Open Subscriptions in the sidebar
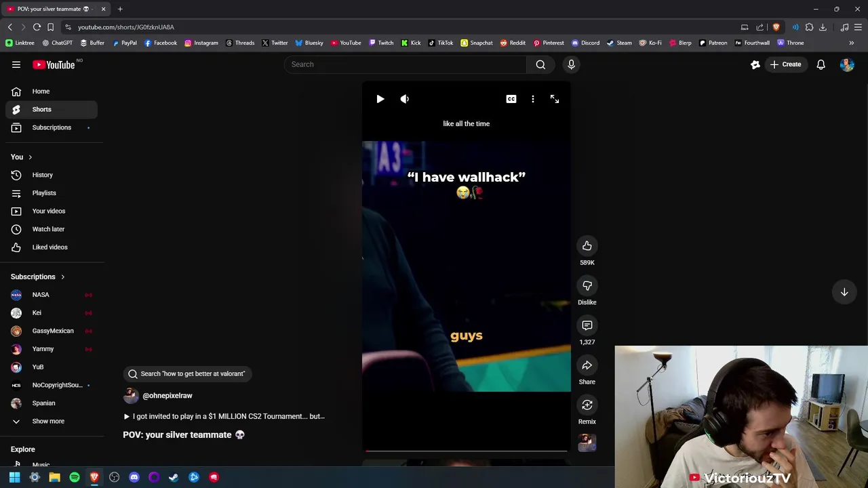The height and width of the screenshot is (488, 868). (x=52, y=127)
